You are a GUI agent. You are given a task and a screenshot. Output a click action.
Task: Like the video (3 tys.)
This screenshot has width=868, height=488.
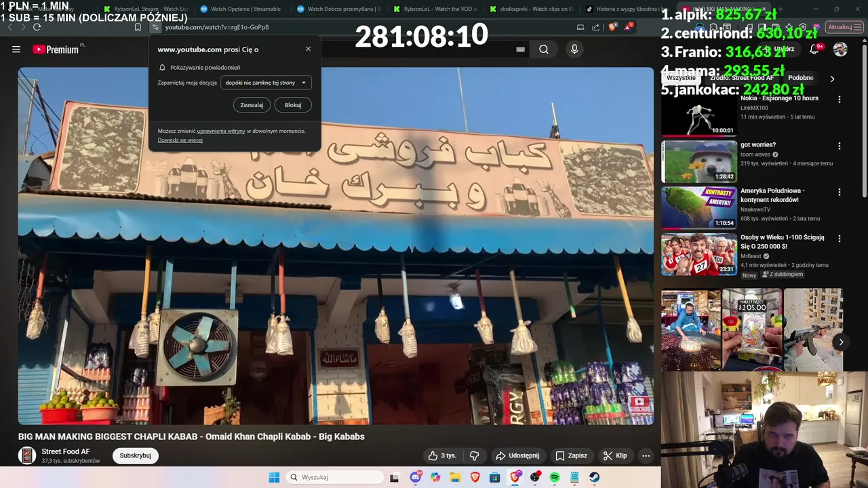(441, 455)
